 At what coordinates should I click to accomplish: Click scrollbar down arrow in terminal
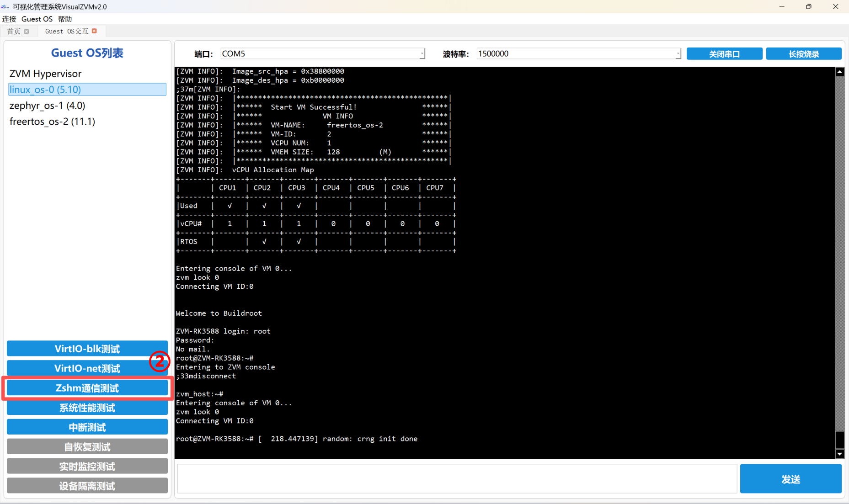[839, 454]
